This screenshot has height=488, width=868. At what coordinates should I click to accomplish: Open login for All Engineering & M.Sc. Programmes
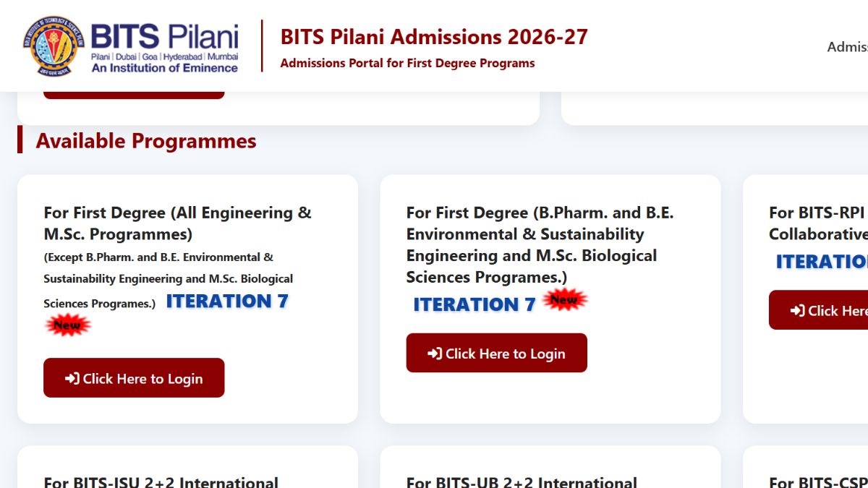(x=134, y=378)
